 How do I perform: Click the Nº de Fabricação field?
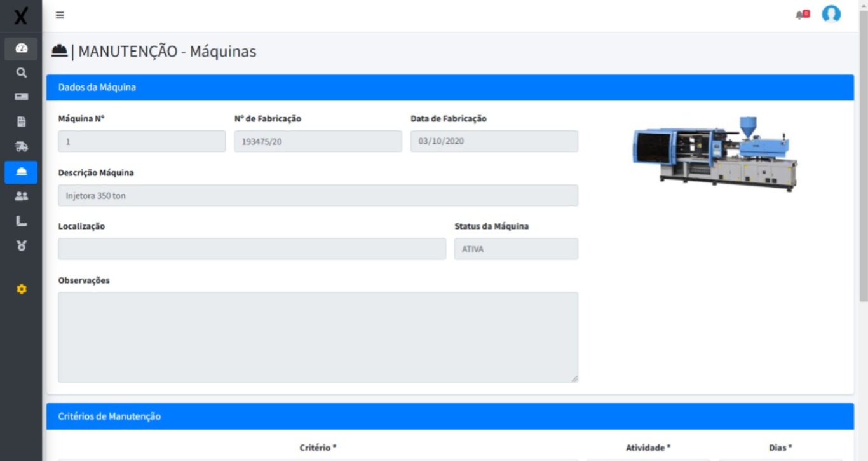(x=318, y=141)
